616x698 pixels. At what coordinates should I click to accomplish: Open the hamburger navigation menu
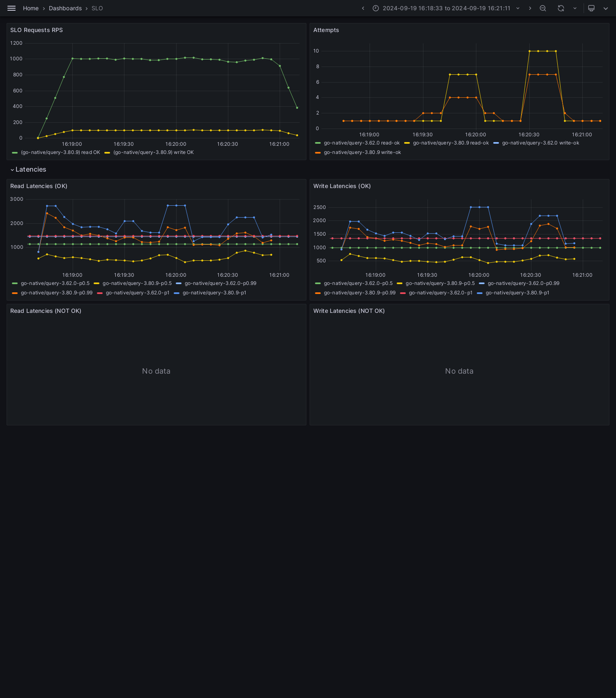(11, 8)
